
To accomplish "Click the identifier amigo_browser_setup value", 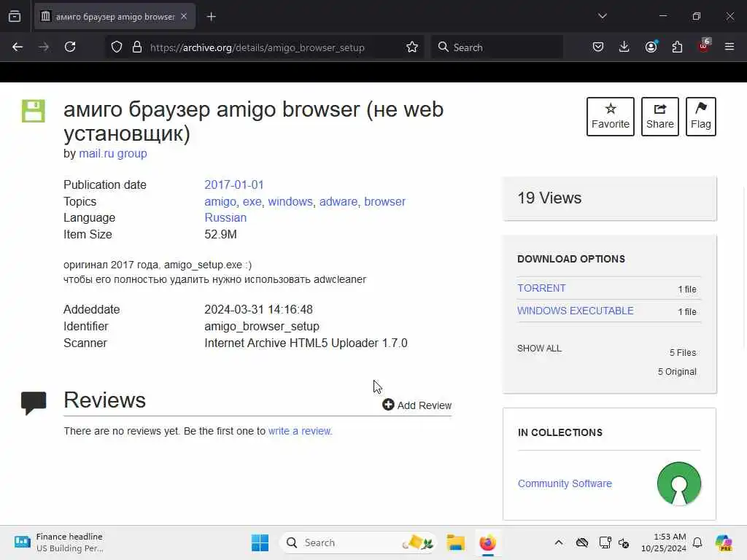I will tap(262, 326).
